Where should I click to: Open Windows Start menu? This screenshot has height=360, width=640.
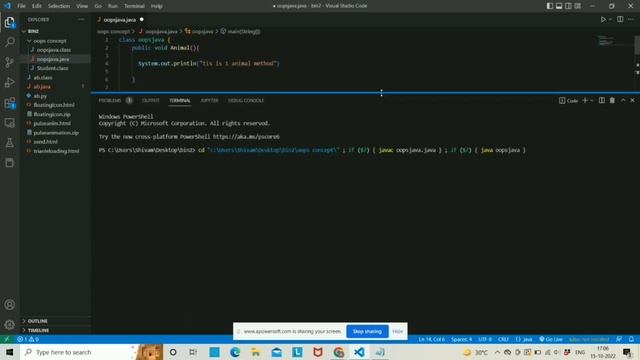9,352
